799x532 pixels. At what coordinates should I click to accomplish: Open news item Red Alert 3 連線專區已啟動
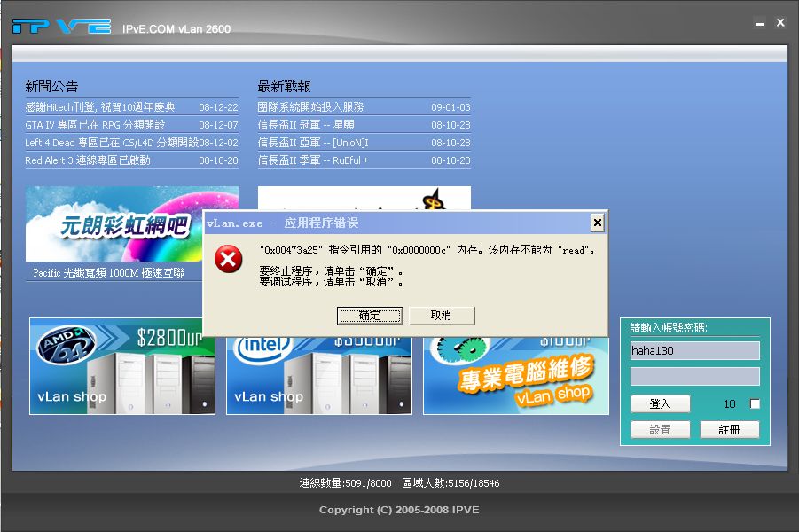click(88, 160)
